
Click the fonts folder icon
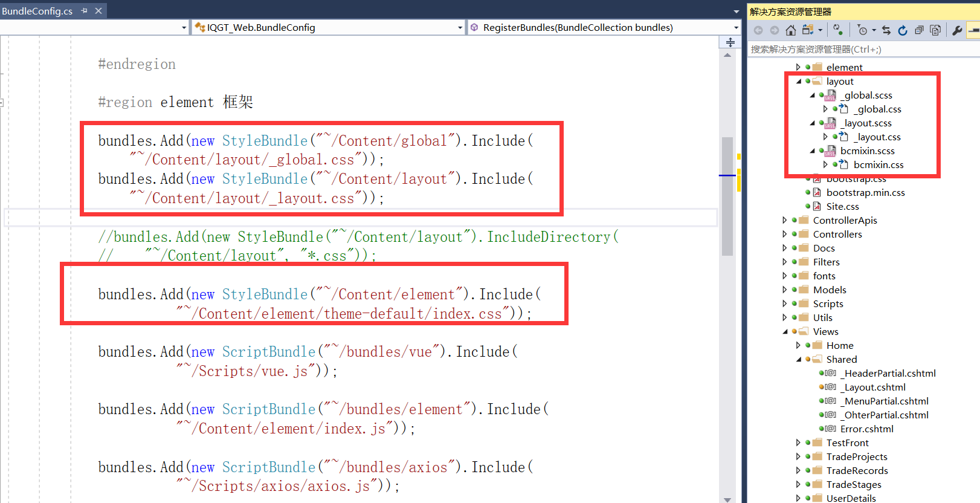point(804,276)
